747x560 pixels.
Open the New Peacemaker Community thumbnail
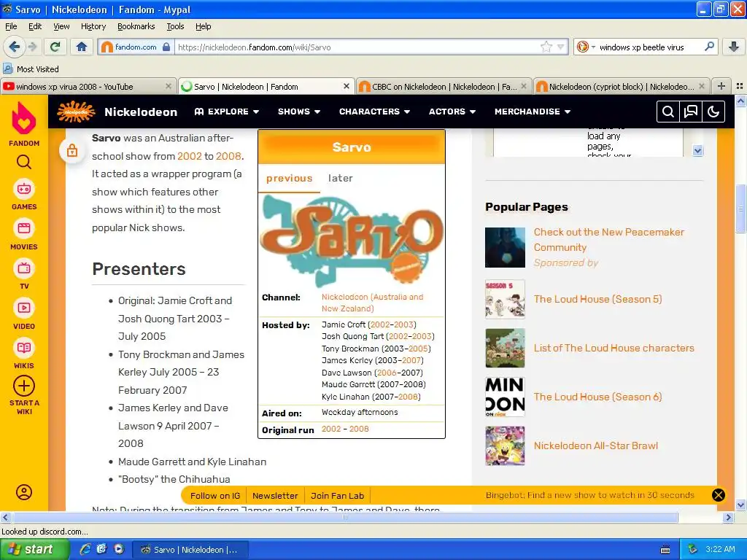tap(505, 247)
